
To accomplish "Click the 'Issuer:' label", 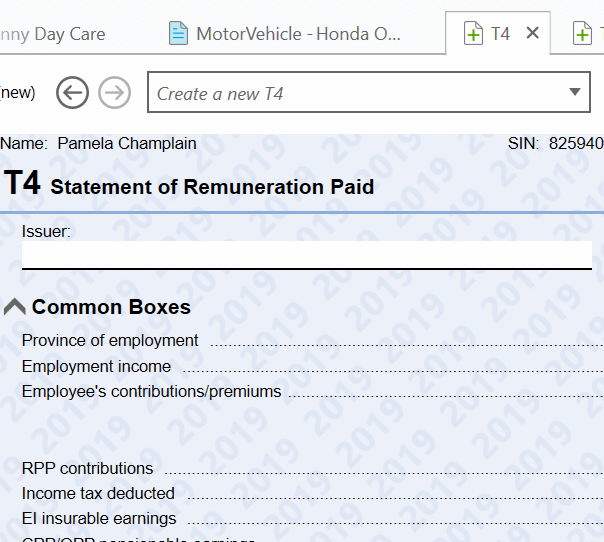I will coord(46,232).
